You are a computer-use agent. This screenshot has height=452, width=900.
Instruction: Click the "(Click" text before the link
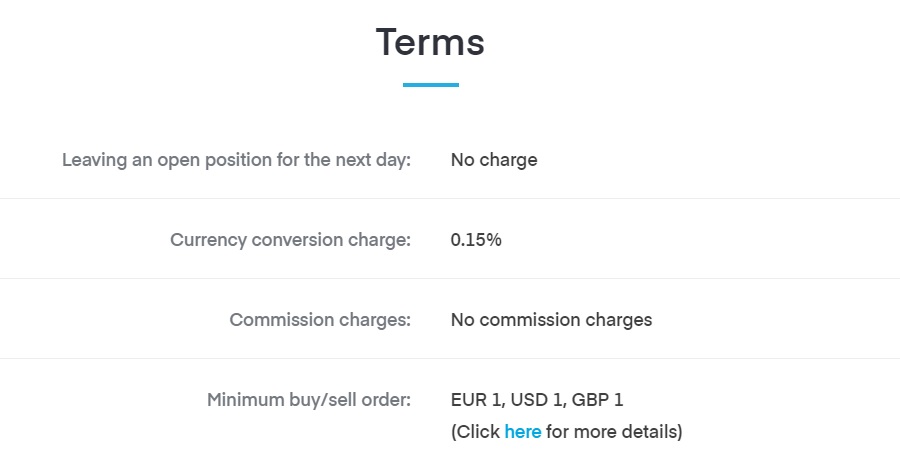[475, 431]
